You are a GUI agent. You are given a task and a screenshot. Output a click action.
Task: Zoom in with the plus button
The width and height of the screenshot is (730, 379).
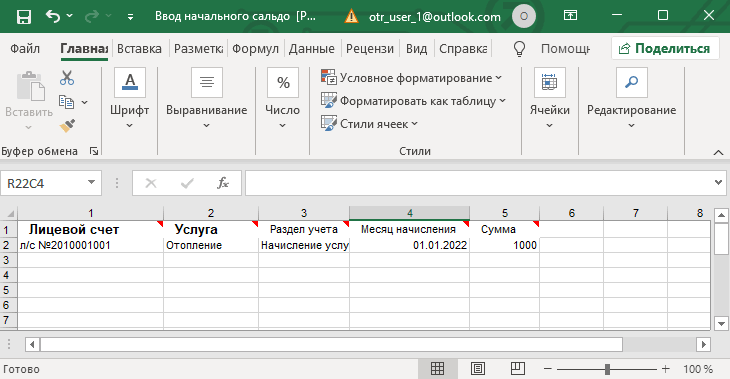(x=666, y=369)
